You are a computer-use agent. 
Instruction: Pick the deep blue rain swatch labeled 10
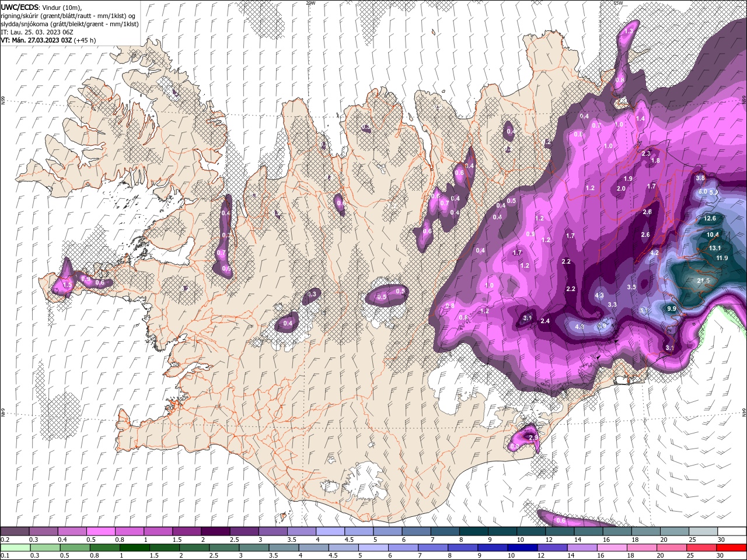coord(522,547)
